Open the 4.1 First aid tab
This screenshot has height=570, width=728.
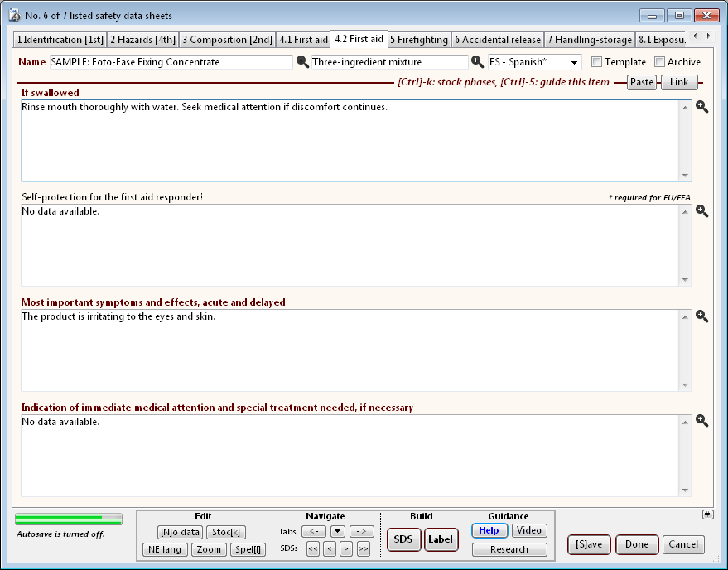click(x=303, y=40)
